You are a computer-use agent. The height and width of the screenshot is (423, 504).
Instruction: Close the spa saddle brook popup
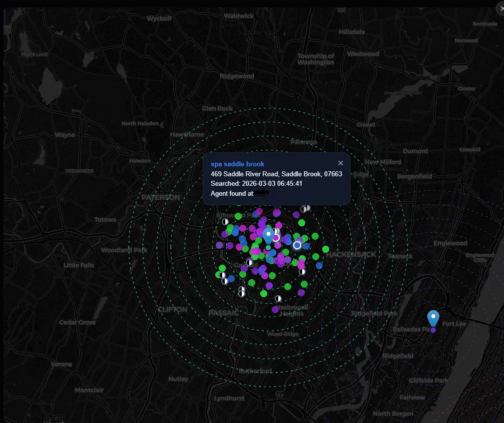click(x=341, y=163)
